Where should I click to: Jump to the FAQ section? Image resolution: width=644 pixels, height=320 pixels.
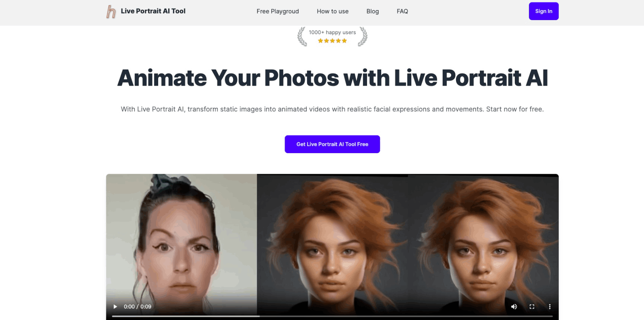[402, 11]
